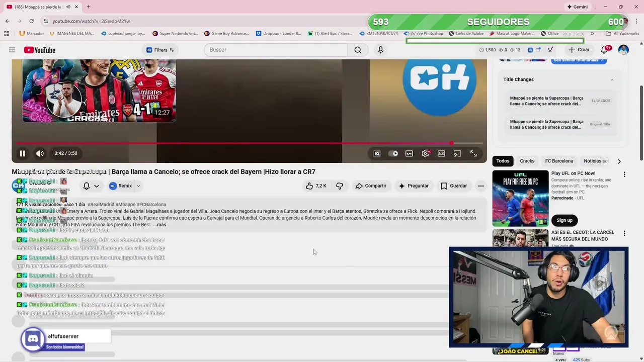Go back using browser back arrow
Image resolution: width=644 pixels, height=362 pixels.
click(x=7, y=21)
